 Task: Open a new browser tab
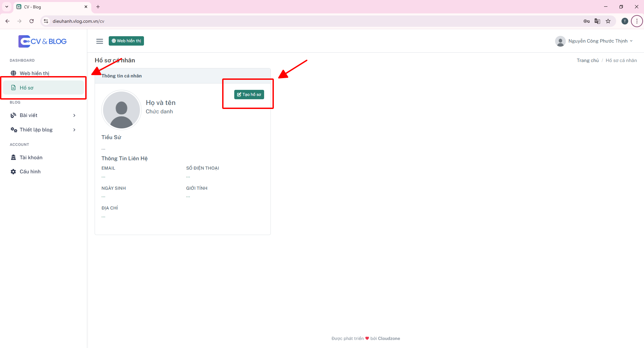click(98, 7)
